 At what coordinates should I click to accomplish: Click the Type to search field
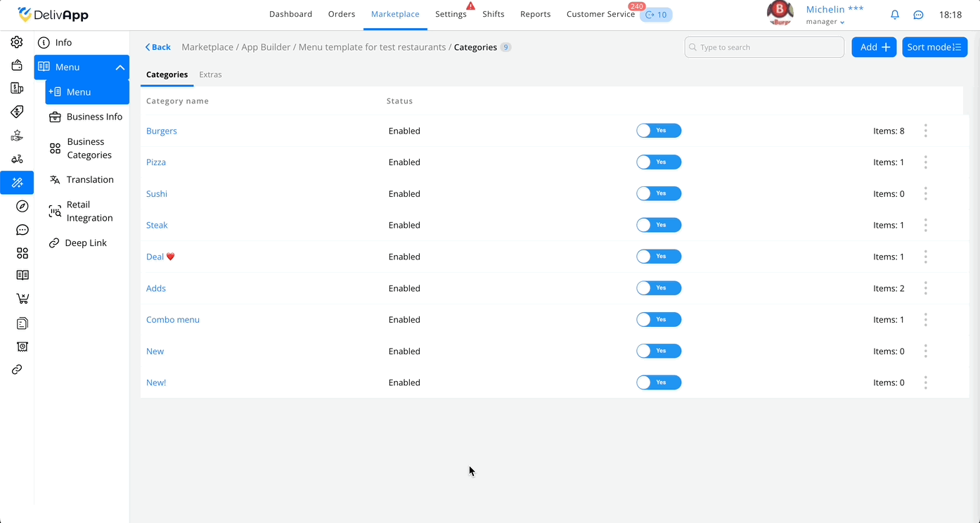click(764, 47)
